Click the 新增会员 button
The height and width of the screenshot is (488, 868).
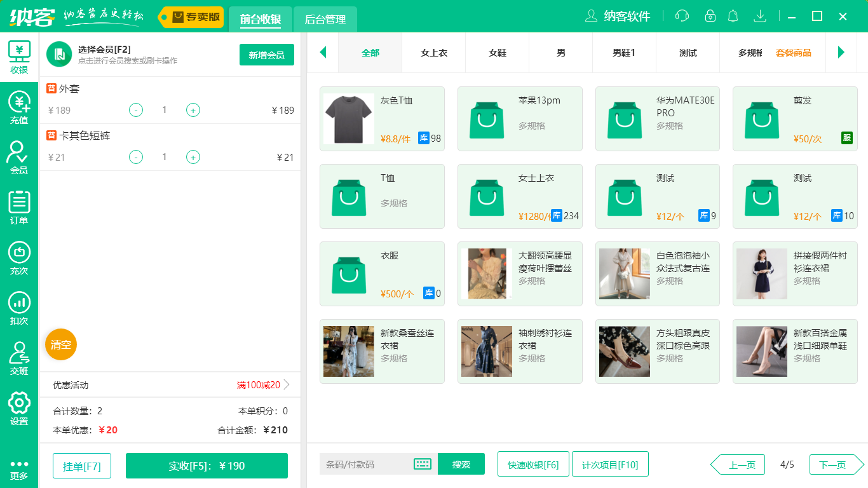(x=266, y=55)
